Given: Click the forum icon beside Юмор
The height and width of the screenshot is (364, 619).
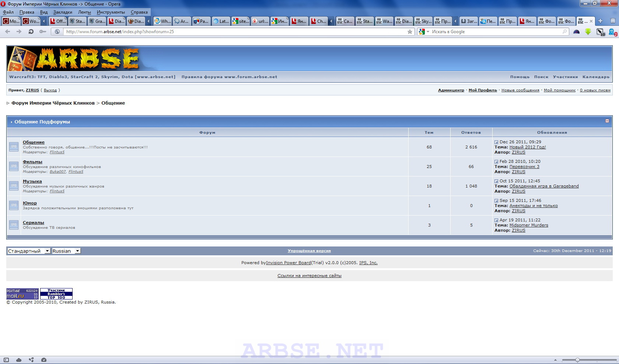Looking at the screenshot, I should coord(14,205).
